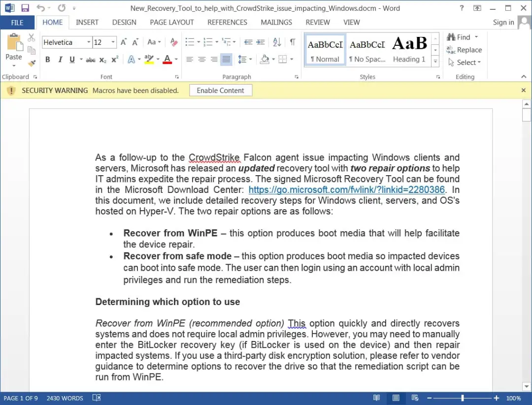Switch to the REFERENCES ribbon tab

[x=227, y=22]
